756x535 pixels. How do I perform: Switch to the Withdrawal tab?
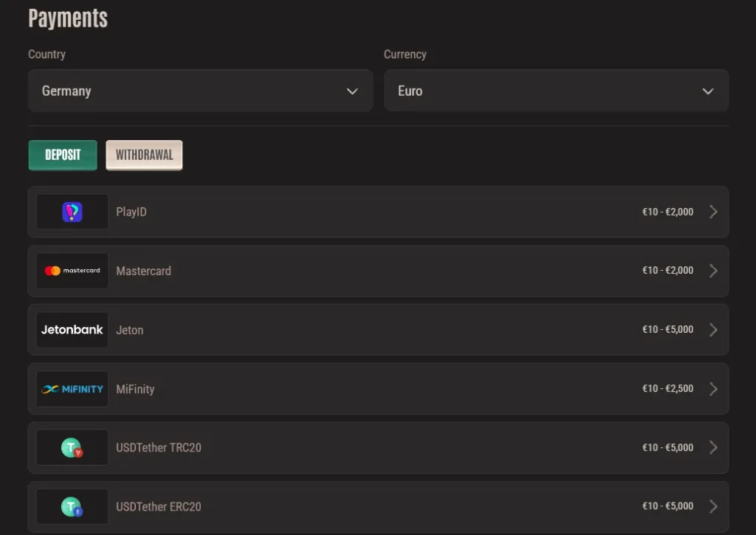pyautogui.click(x=144, y=155)
